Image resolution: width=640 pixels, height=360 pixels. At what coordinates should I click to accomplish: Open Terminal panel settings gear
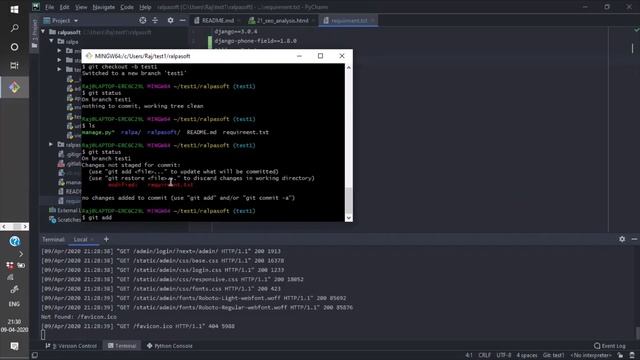click(x=622, y=239)
